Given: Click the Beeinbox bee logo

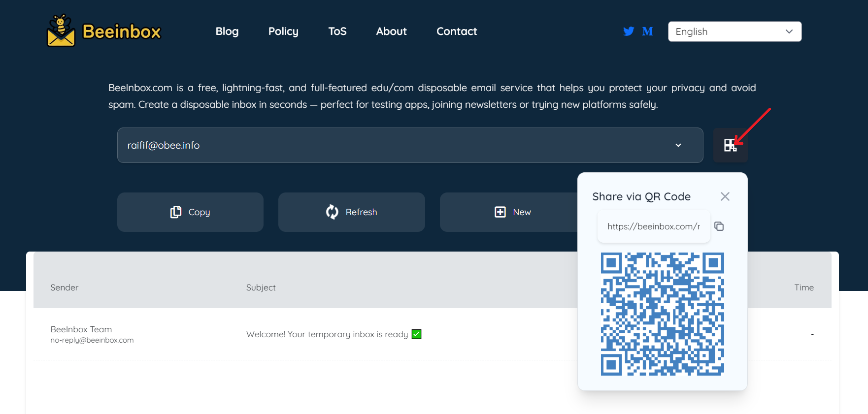Looking at the screenshot, I should click(61, 31).
